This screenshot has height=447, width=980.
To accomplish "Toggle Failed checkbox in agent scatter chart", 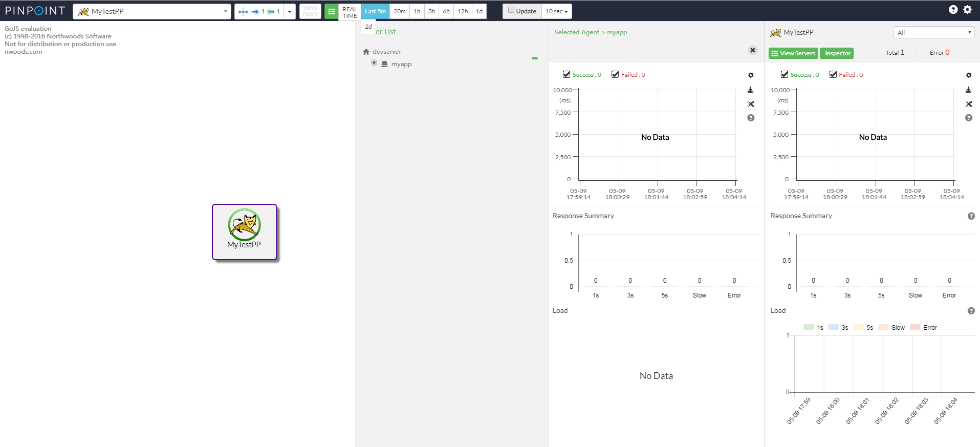I will click(615, 74).
